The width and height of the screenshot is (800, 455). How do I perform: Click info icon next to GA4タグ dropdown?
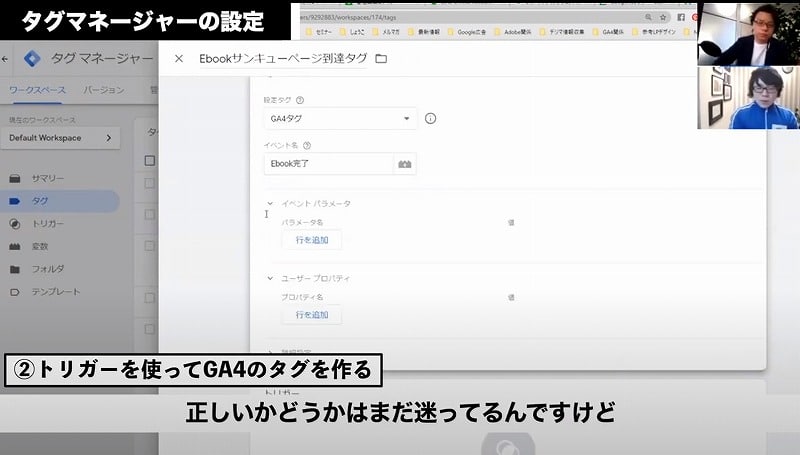click(431, 118)
